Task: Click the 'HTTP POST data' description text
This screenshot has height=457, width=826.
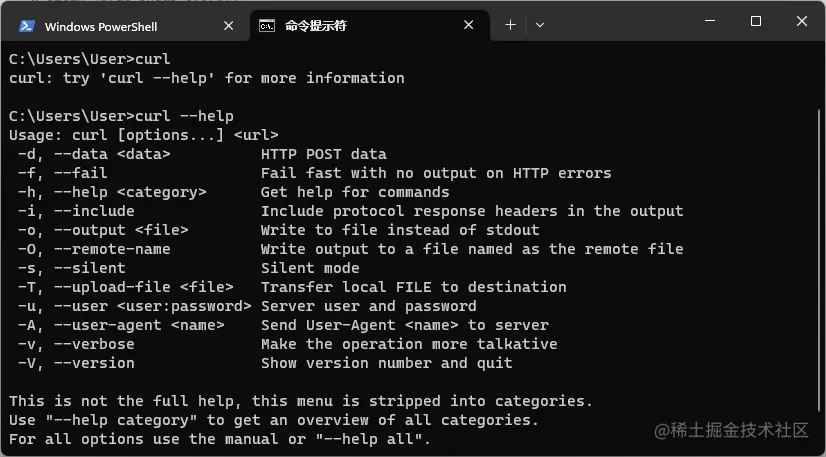Action: [323, 154]
